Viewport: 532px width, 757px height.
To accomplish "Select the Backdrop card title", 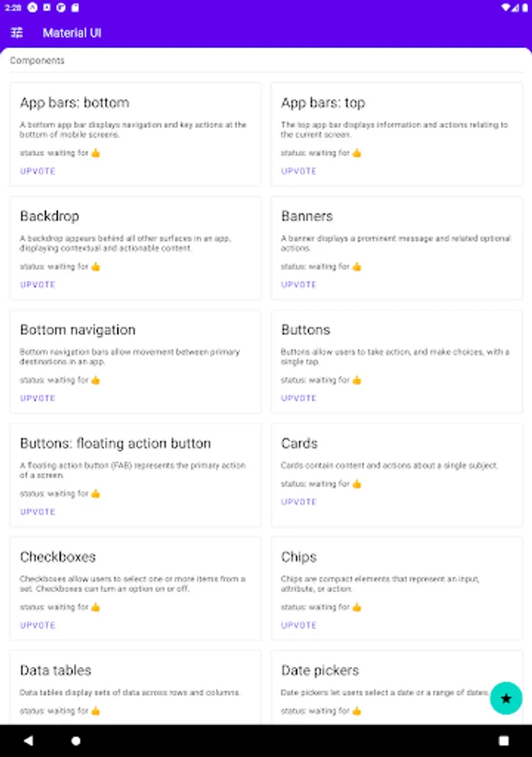I will tap(50, 216).
